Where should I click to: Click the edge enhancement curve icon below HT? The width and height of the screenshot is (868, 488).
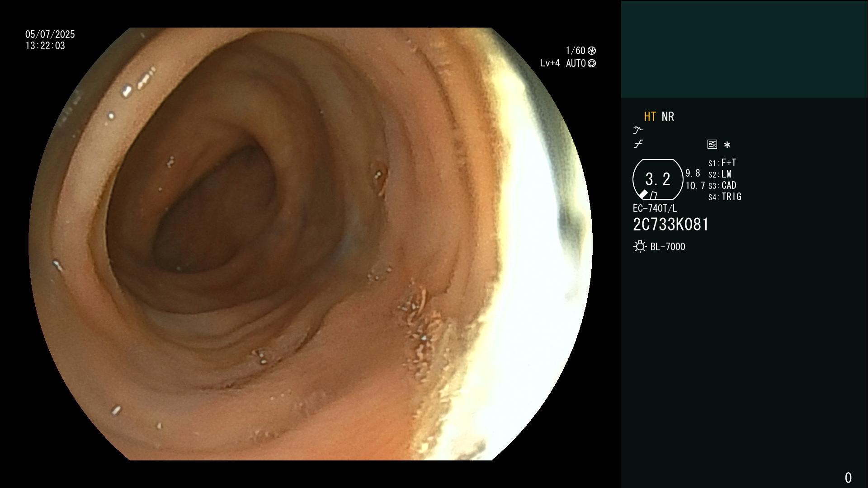coord(638,130)
